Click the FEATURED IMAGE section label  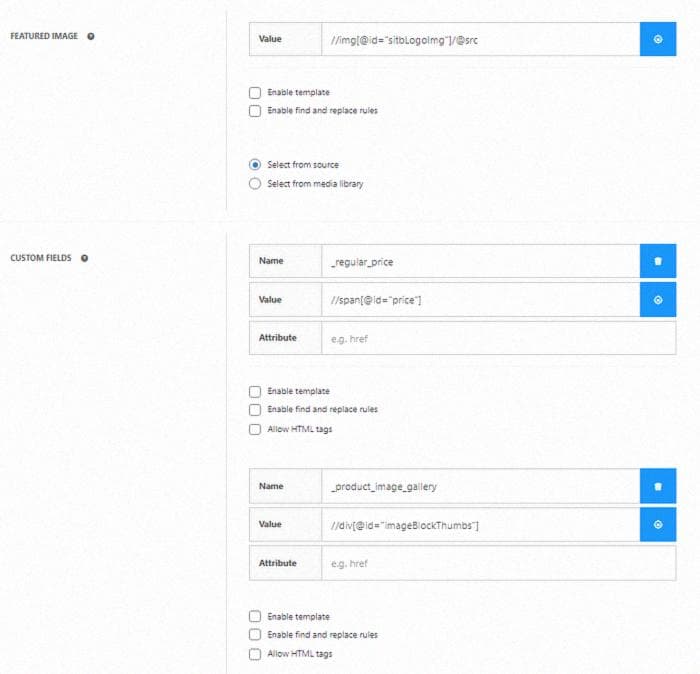pyautogui.click(x=44, y=36)
